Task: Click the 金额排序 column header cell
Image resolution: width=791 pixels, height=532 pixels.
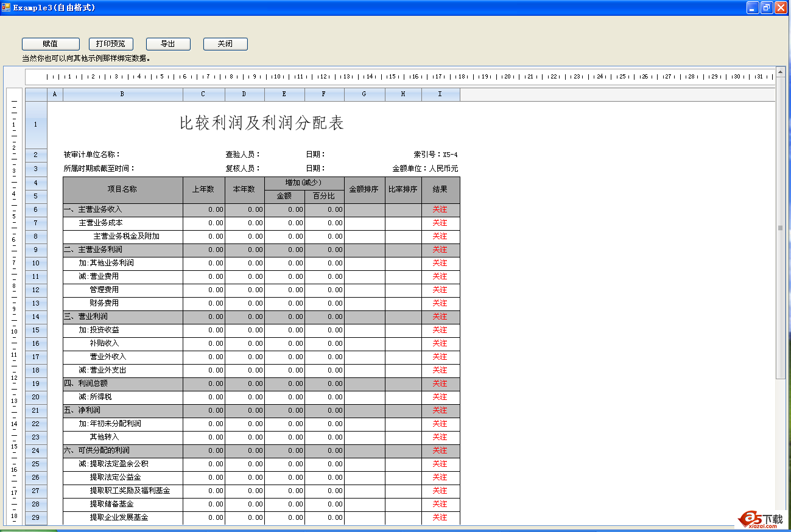Action: (x=364, y=190)
